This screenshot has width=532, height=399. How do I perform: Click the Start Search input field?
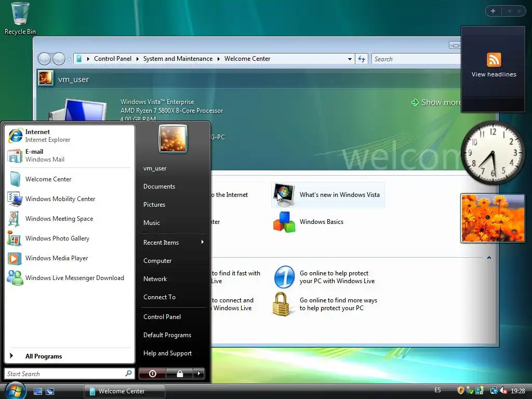64,374
